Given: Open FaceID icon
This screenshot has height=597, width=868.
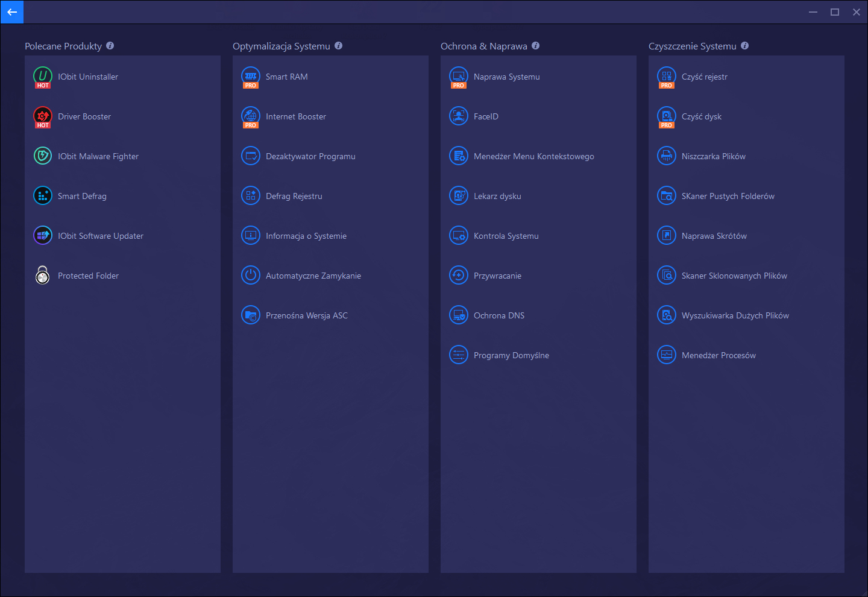Looking at the screenshot, I should 459,116.
